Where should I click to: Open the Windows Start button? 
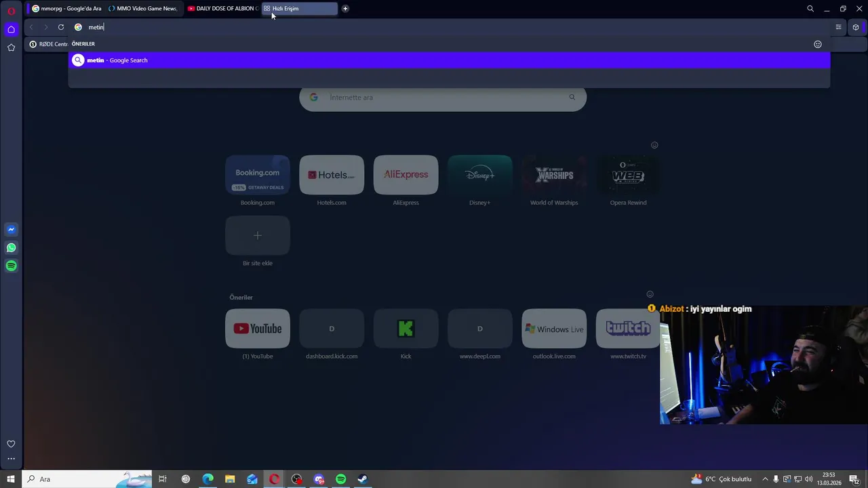(x=10, y=479)
